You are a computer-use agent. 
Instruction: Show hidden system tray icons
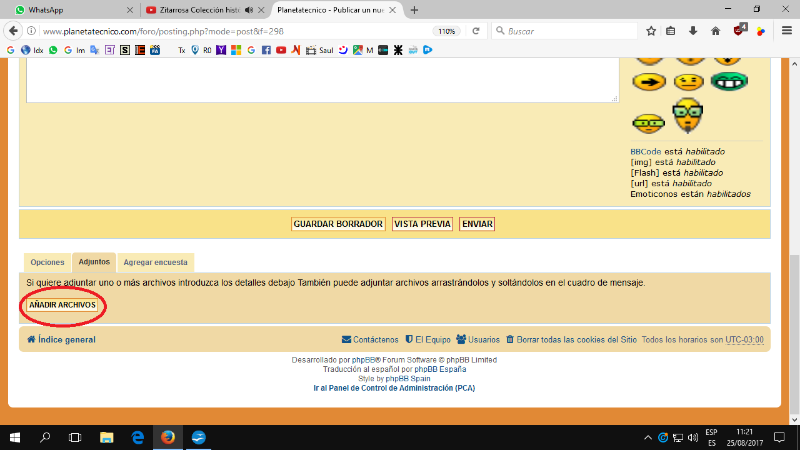click(x=645, y=437)
